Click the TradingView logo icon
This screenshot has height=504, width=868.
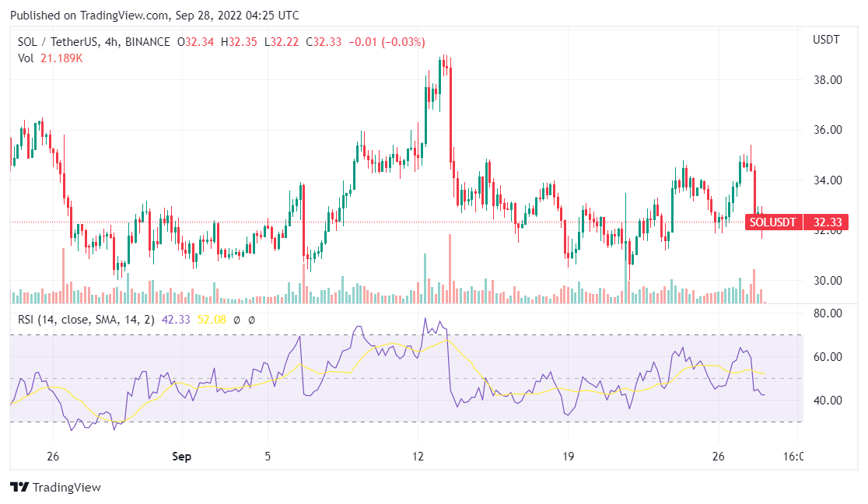point(19,488)
